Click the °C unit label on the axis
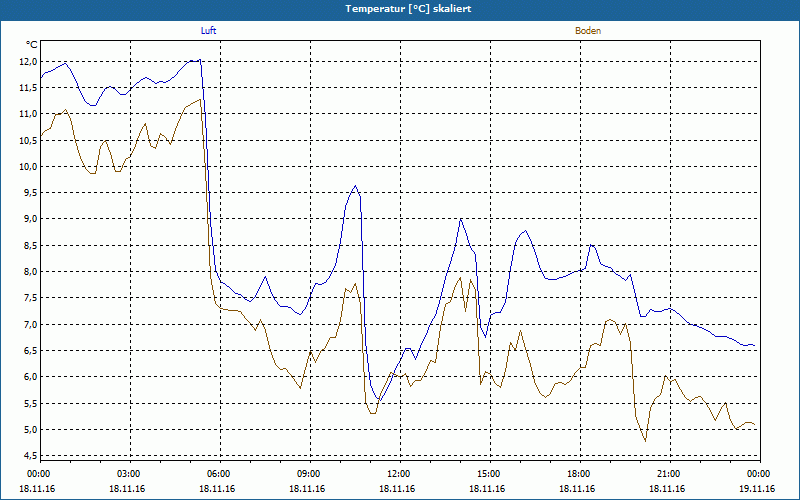This screenshot has width=800, height=500. coord(31,45)
